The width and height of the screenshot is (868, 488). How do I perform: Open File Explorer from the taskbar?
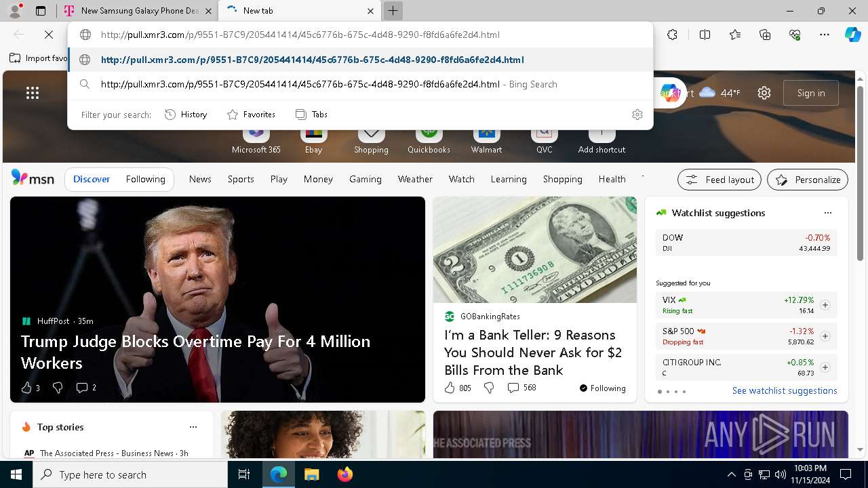pos(311,474)
